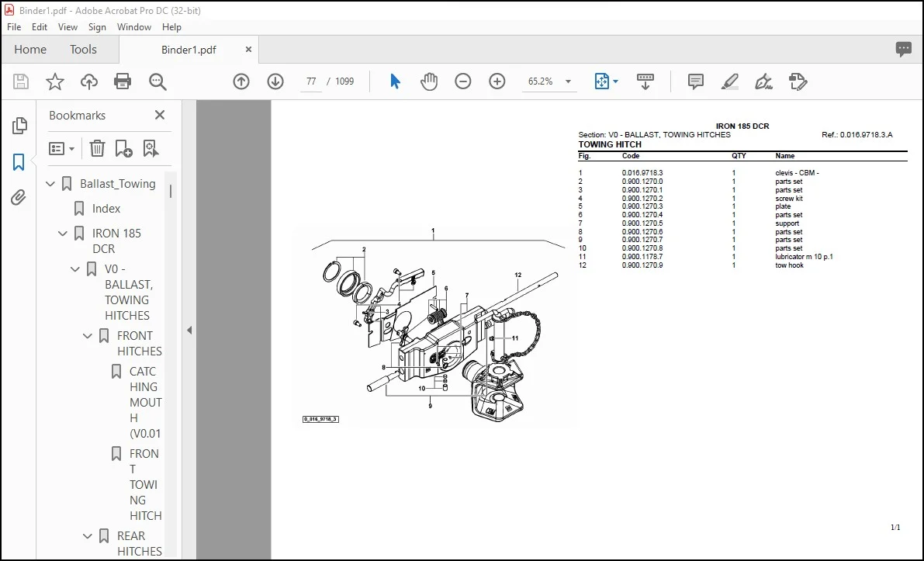This screenshot has height=561, width=924.
Task: Click the 'clevis - CBM -' part name
Action: (797, 173)
